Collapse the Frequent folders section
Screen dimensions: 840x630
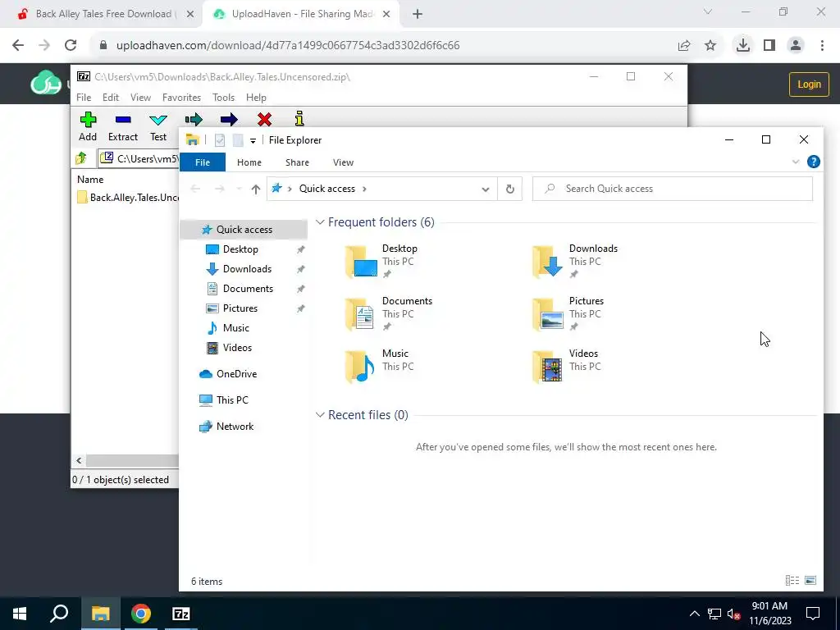point(320,221)
